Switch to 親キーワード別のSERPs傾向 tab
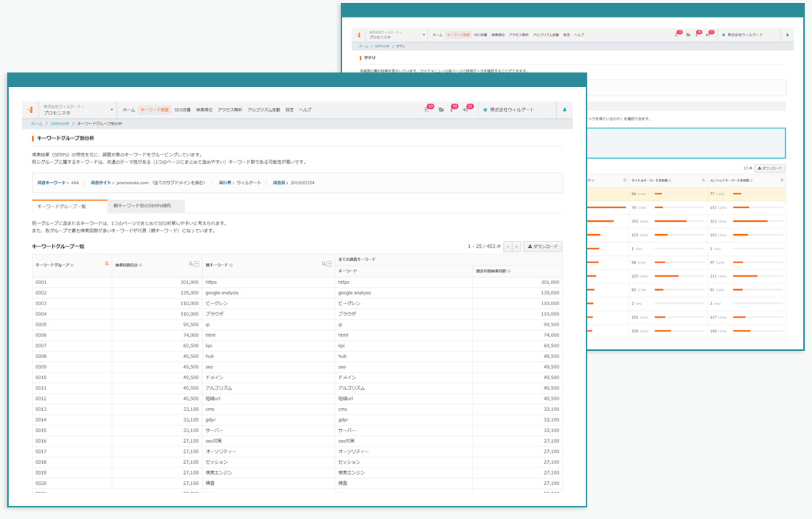Viewport: 812px width, 519px height. [146, 206]
